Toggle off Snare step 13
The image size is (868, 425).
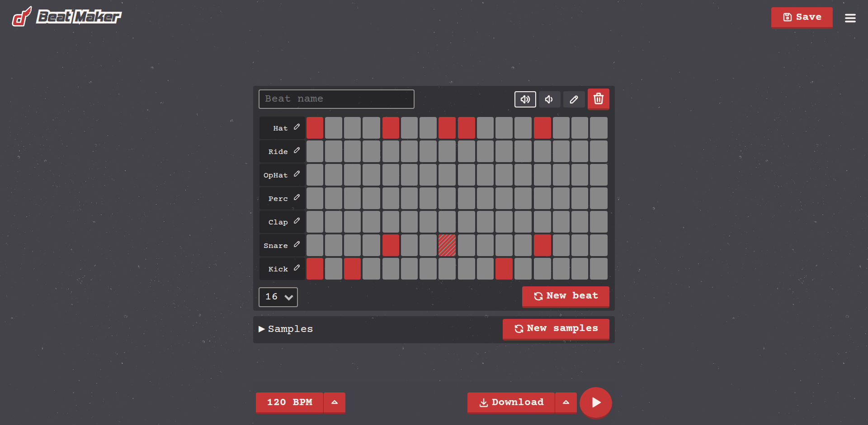point(542,245)
